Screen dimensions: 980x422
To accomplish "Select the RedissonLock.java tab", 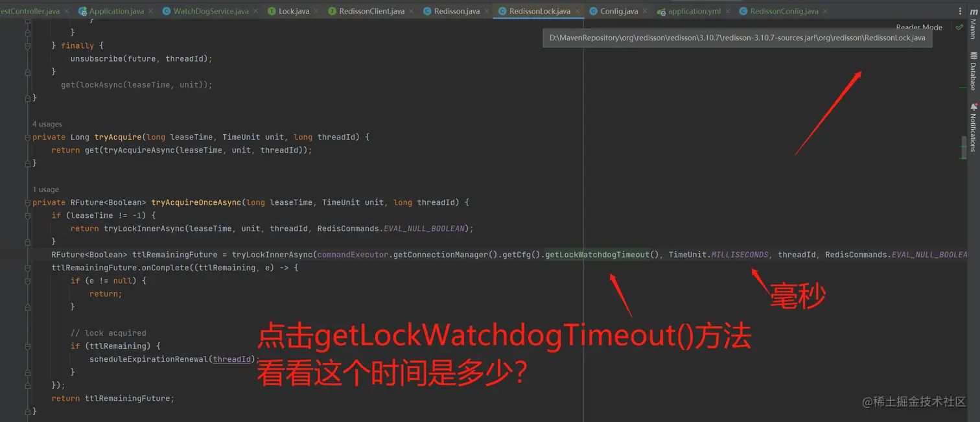I will tap(539, 12).
